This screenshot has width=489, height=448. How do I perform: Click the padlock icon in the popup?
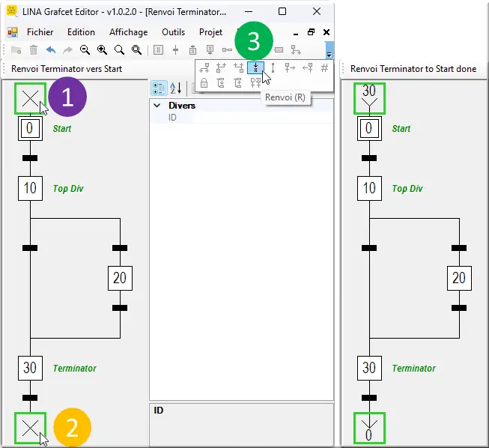coord(204,83)
